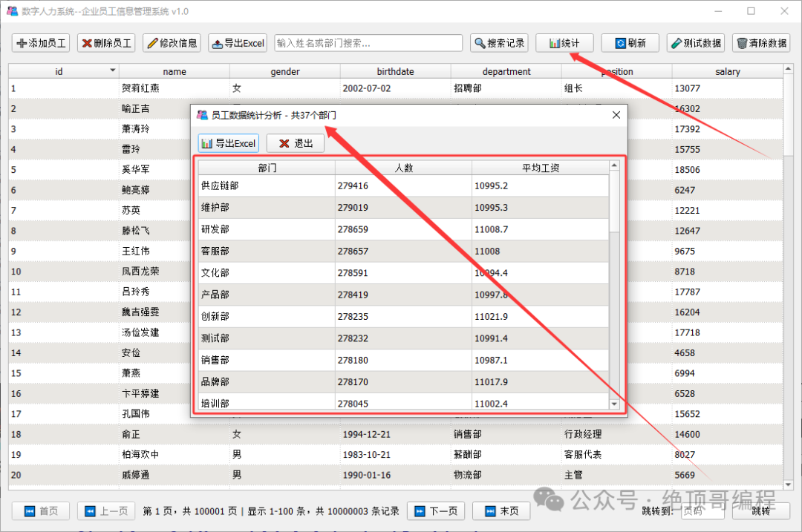This screenshot has width=802, height=532.
Task: Click the 人数 header in statistics table
Action: coord(403,168)
